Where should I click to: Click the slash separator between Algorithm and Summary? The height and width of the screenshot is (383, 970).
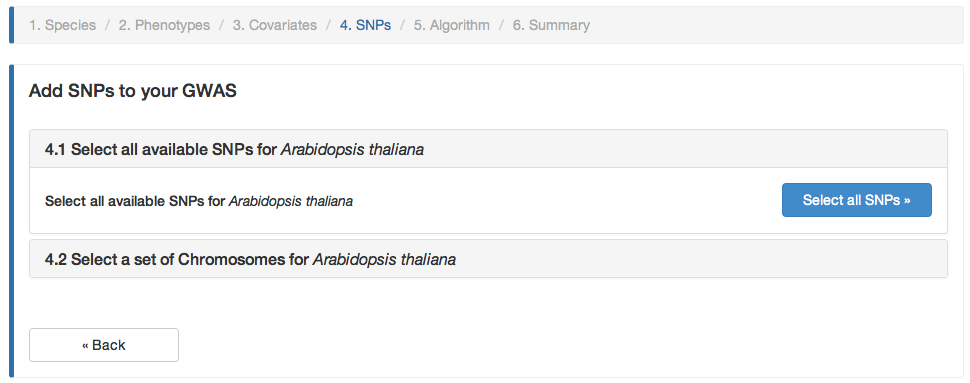[x=502, y=25]
